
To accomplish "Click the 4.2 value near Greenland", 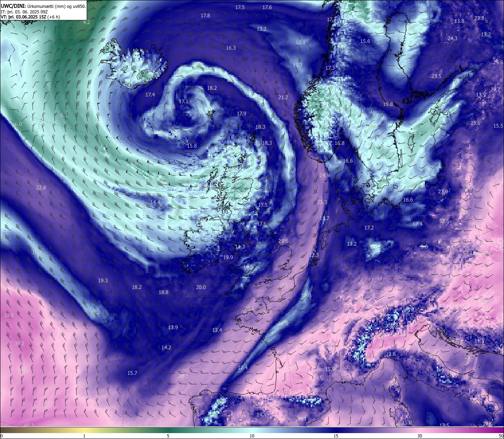I will (x=87, y=22).
